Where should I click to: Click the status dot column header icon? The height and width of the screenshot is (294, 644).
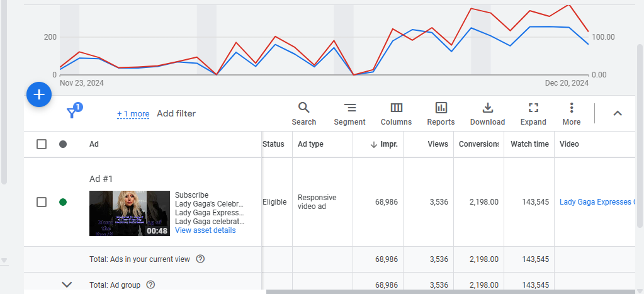pyautogui.click(x=63, y=144)
